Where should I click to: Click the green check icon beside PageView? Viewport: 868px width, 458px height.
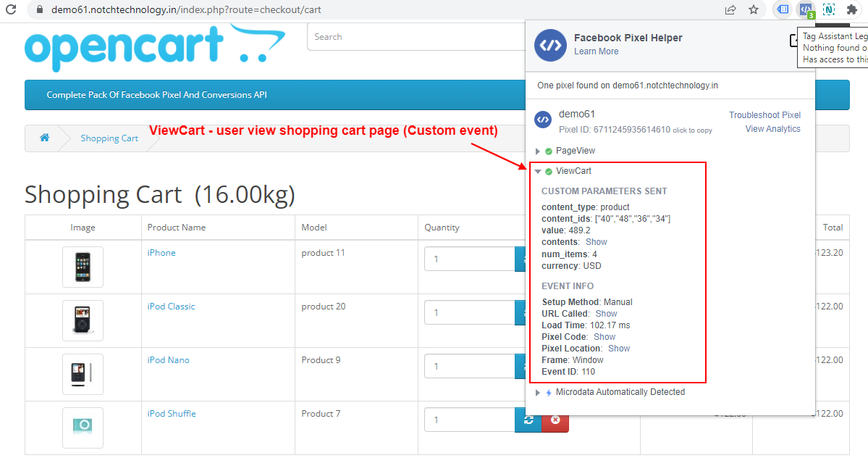click(549, 151)
